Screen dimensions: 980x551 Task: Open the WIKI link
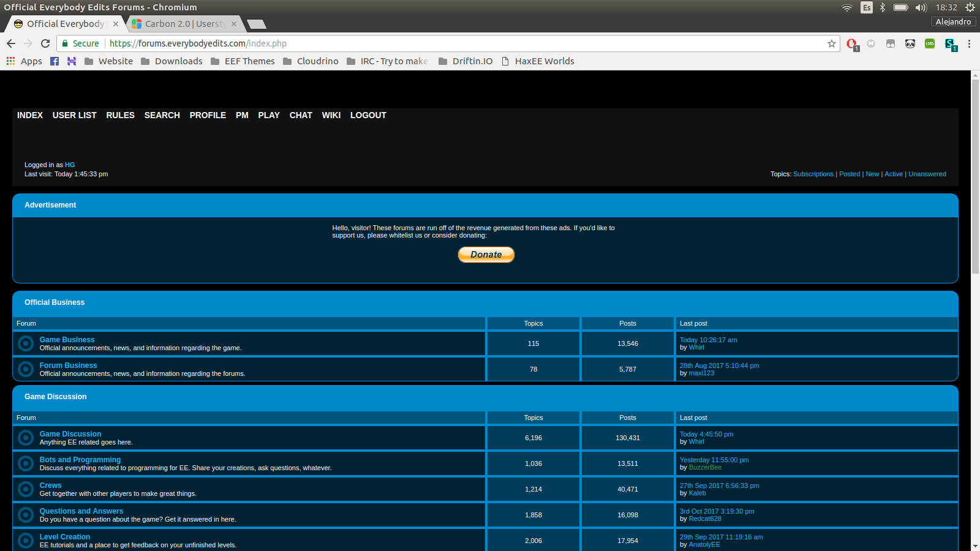[x=331, y=115]
